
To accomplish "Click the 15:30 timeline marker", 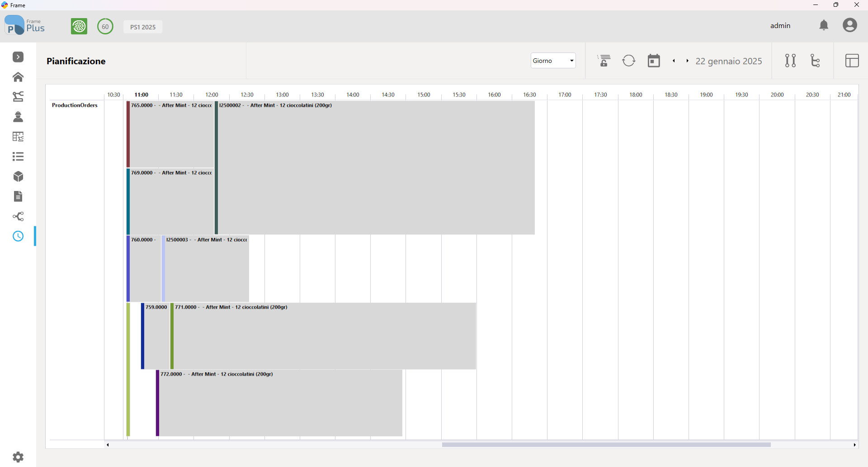I will point(459,95).
